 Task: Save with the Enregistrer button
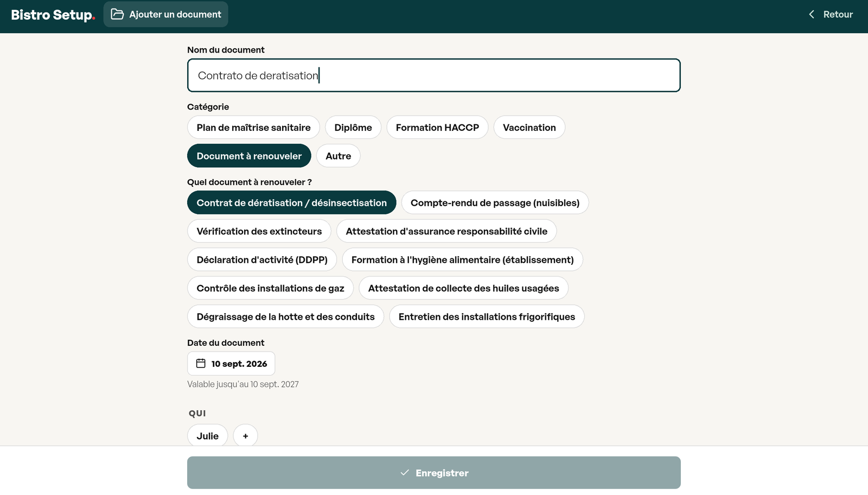(434, 473)
